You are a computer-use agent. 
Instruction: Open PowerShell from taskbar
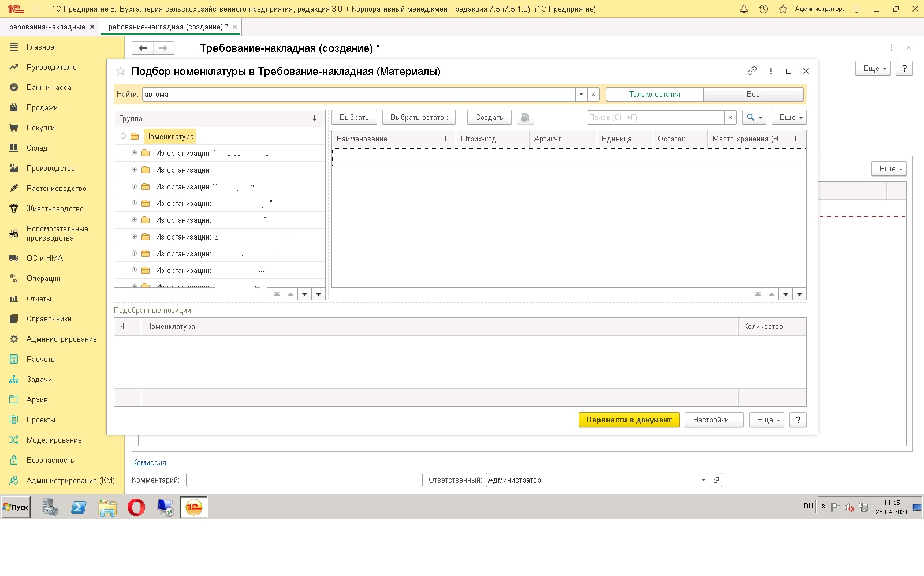[79, 507]
